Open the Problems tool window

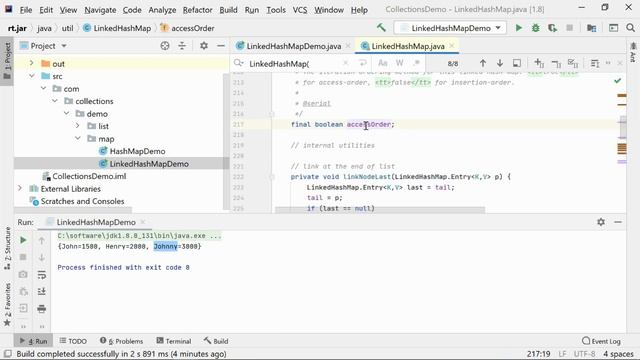pos(121,341)
